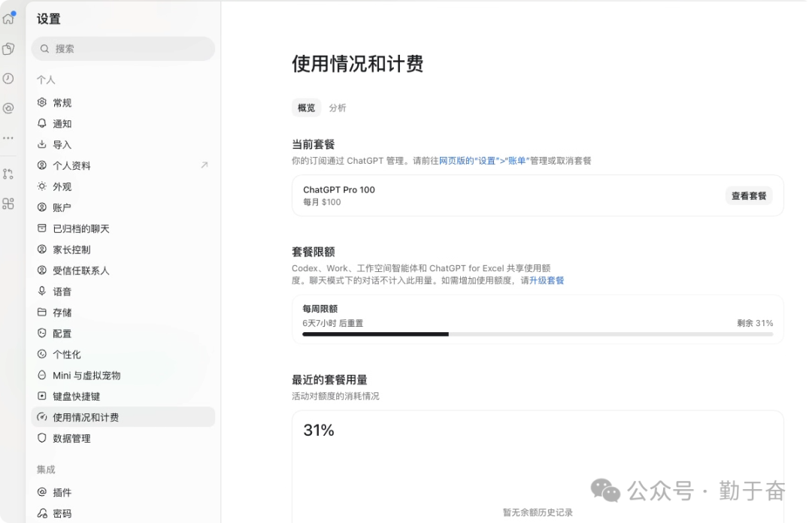Click the 剩余 31% text
The image size is (812, 523).
point(755,323)
